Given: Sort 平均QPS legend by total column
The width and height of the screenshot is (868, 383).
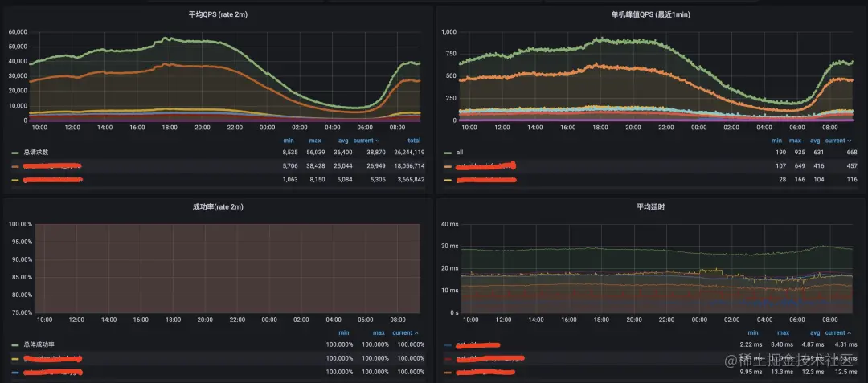Looking at the screenshot, I should 414,141.
